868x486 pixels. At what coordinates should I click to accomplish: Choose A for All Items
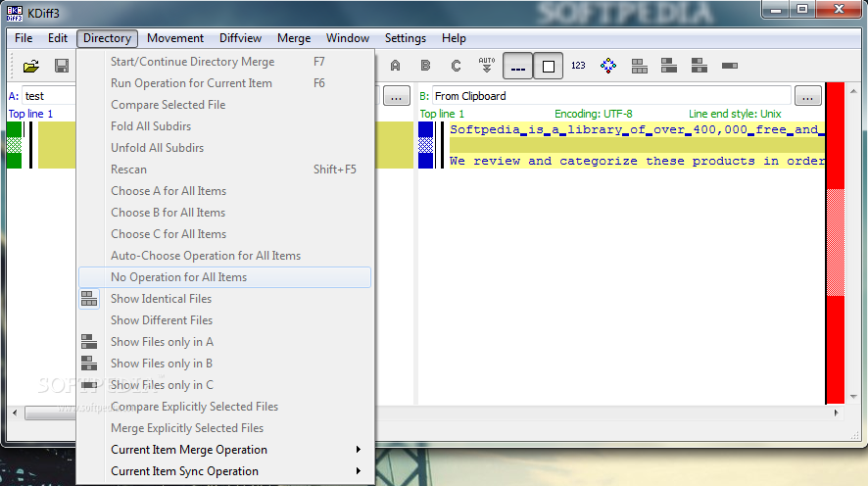tap(224, 191)
